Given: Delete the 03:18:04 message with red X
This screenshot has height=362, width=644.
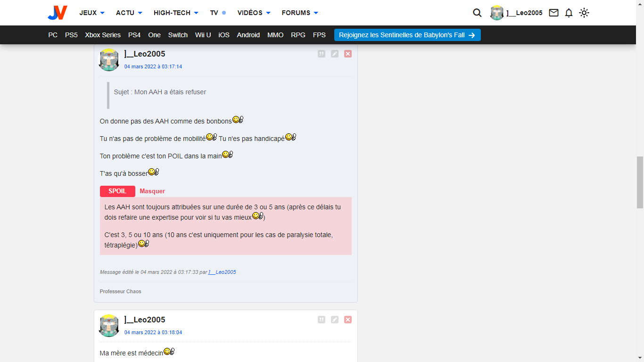Looking at the screenshot, I should [348, 320].
